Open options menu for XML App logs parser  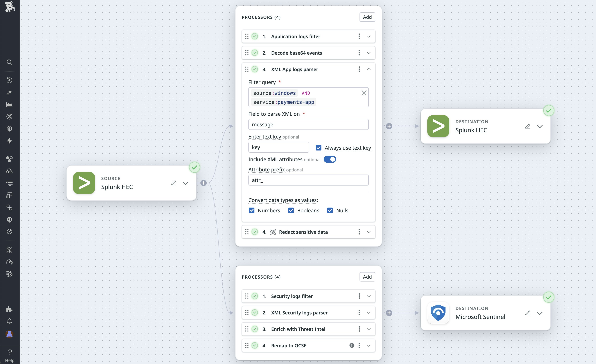coord(359,69)
